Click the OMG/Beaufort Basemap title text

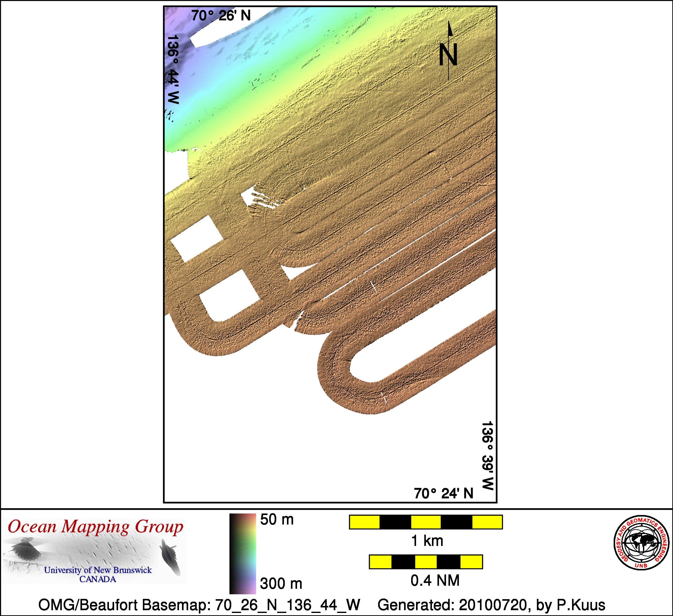coord(199,605)
